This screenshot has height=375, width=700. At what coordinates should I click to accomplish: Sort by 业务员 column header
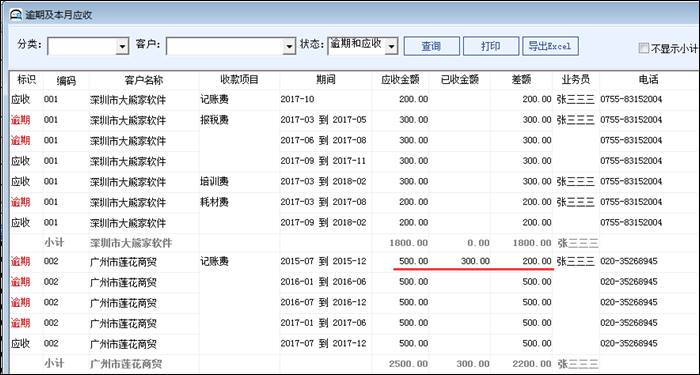point(576,80)
